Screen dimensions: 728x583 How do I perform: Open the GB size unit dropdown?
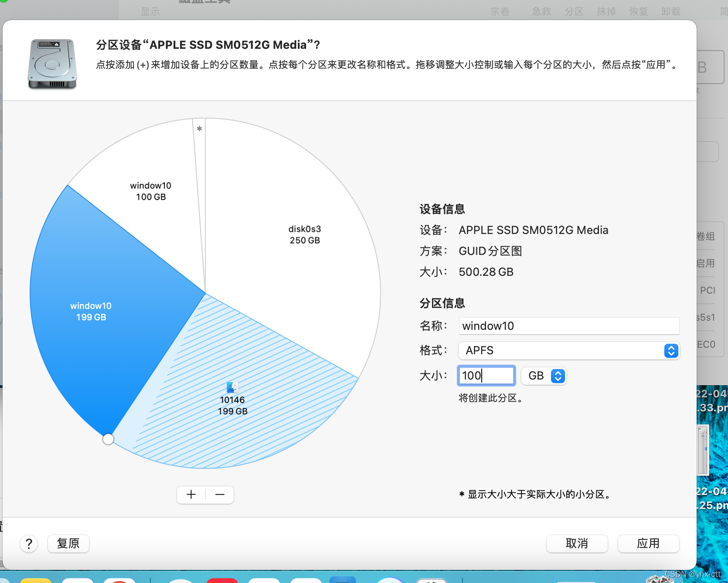click(x=544, y=376)
